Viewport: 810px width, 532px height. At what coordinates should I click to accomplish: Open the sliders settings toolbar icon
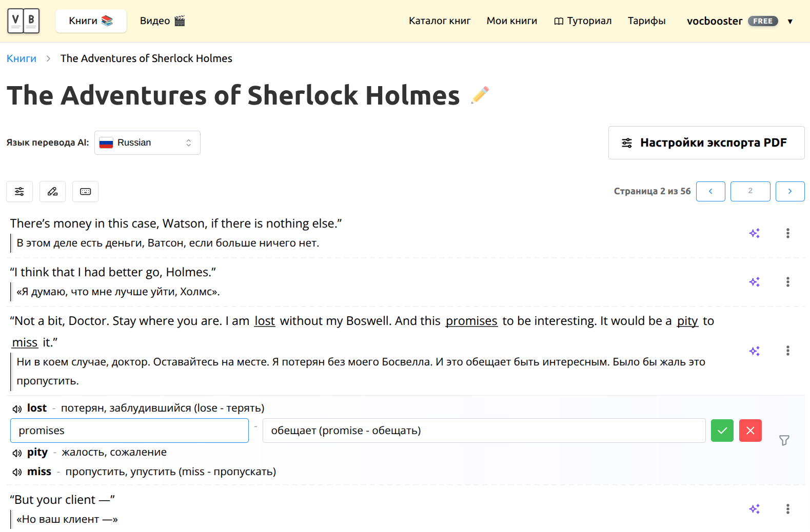[x=19, y=192]
